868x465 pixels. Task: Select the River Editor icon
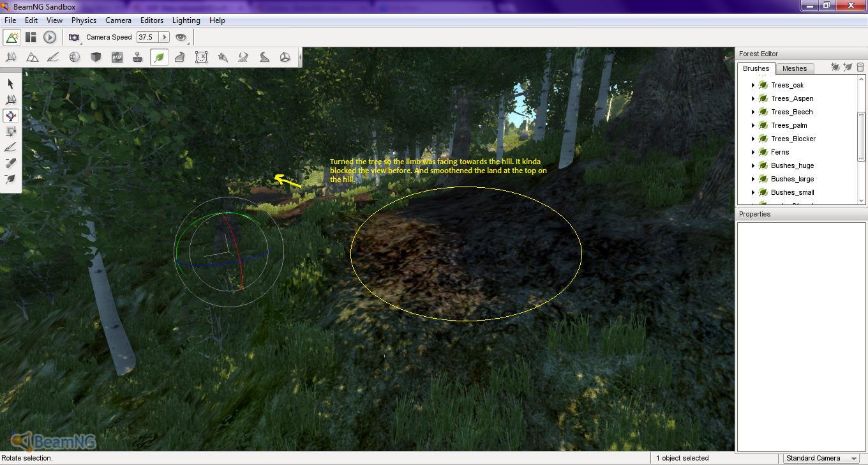(x=243, y=57)
